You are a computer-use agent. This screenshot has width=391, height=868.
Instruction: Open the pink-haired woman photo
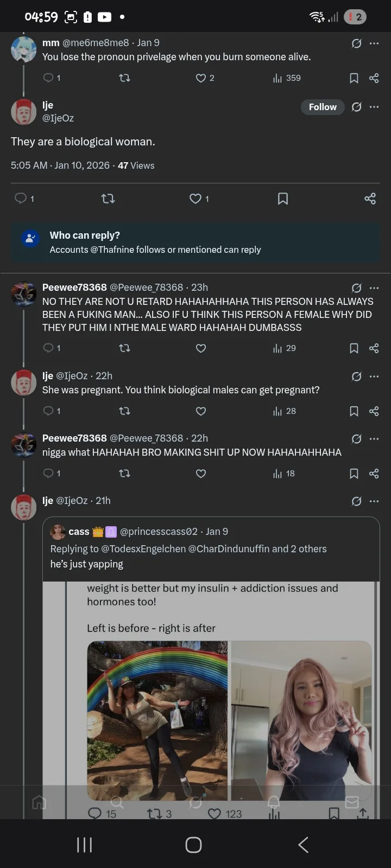click(x=301, y=720)
